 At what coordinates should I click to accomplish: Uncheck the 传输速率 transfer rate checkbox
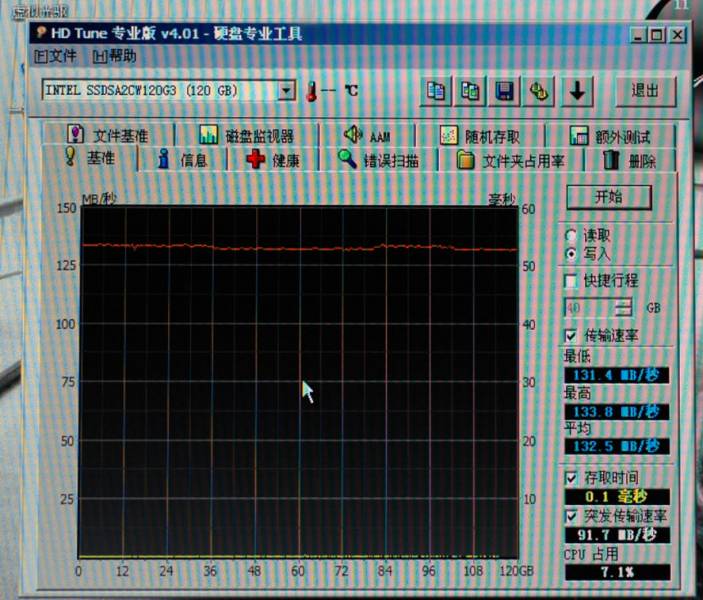click(571, 335)
